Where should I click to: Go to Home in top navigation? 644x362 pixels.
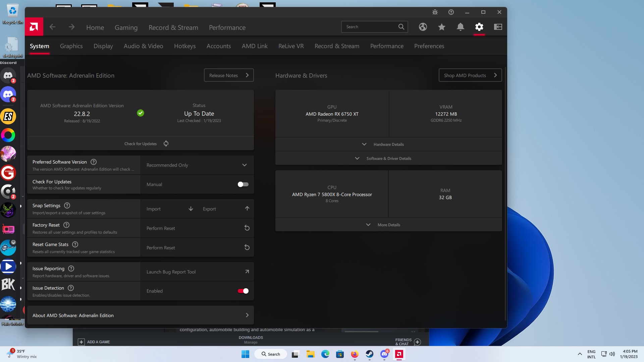[x=95, y=27]
